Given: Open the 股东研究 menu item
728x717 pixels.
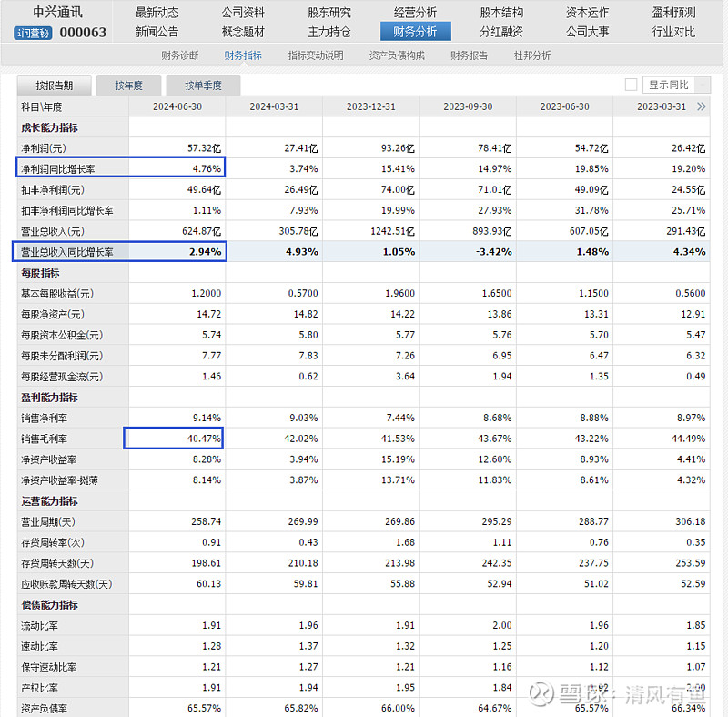Looking at the screenshot, I should (329, 12).
